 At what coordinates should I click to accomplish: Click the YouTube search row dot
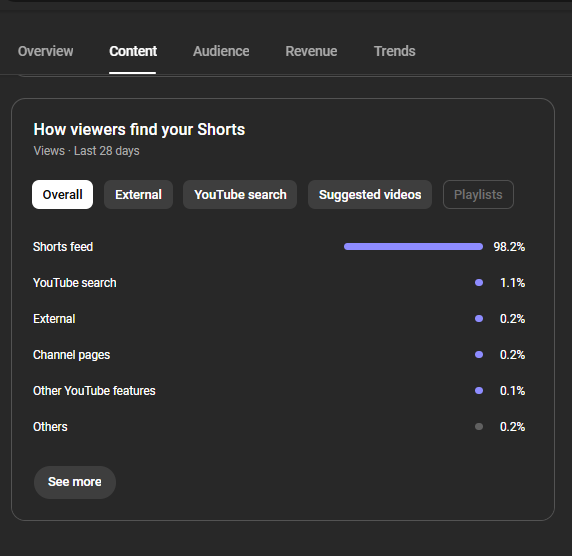479,283
